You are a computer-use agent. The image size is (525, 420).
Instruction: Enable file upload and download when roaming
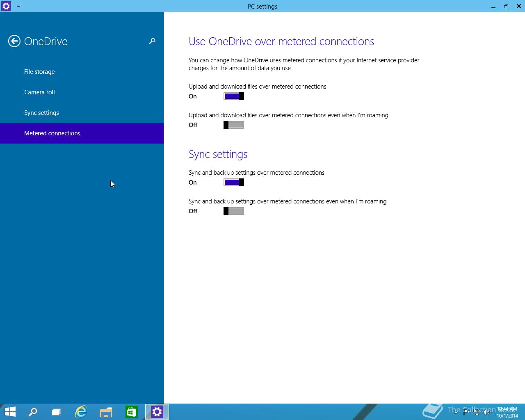click(x=234, y=125)
